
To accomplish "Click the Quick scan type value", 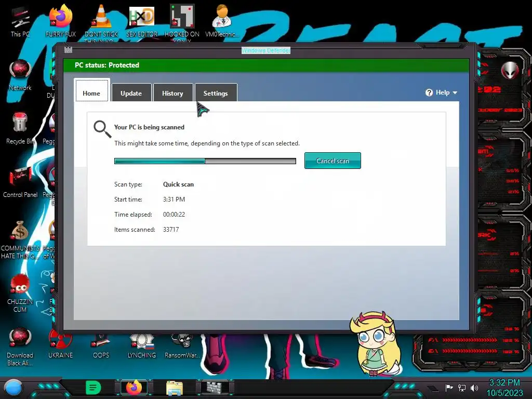I will point(179,184).
